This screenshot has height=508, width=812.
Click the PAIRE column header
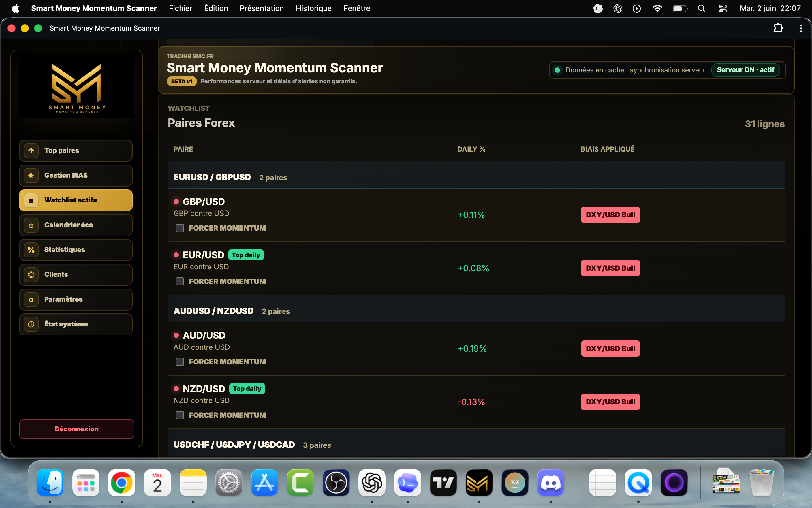[183, 149]
